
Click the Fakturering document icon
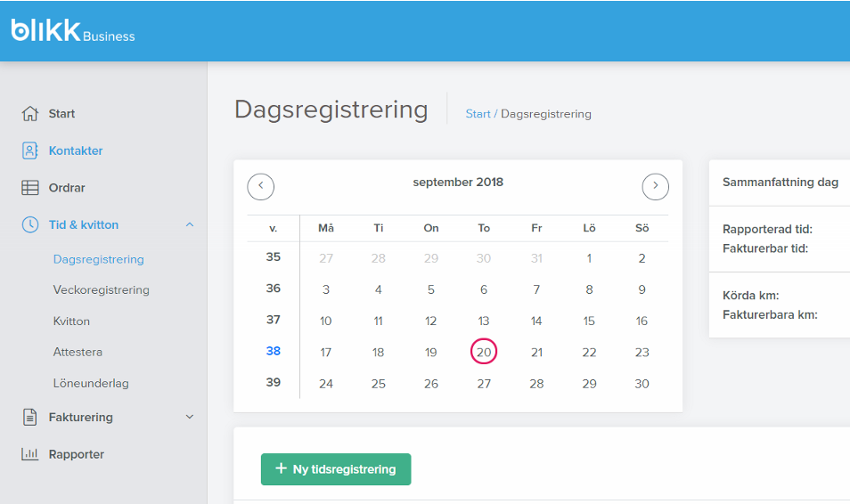click(x=29, y=418)
